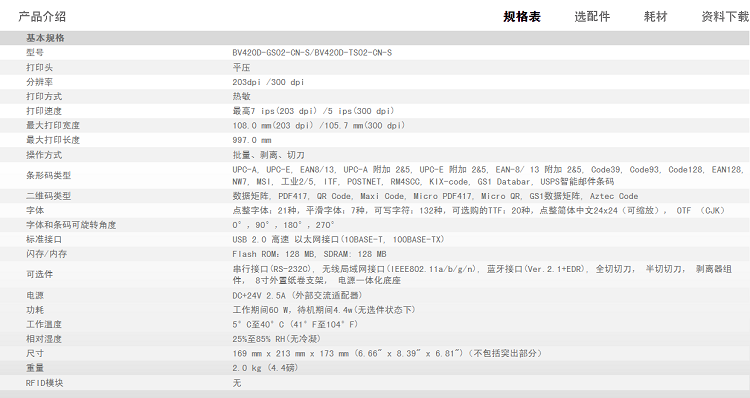Click the 可选件 label
This screenshot has width=750, height=398.
(x=39, y=274)
